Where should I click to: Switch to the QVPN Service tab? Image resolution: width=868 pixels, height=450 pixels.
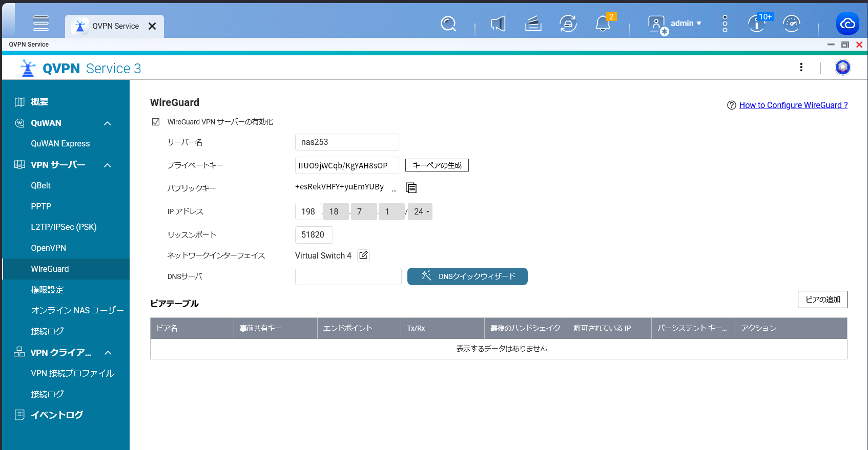pos(115,26)
